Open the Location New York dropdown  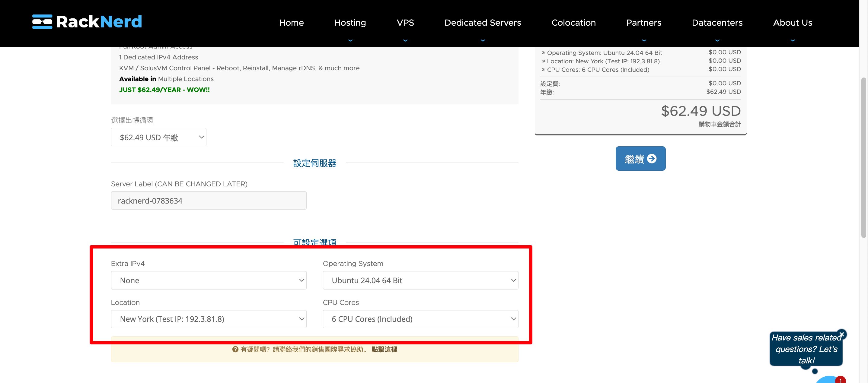click(209, 319)
